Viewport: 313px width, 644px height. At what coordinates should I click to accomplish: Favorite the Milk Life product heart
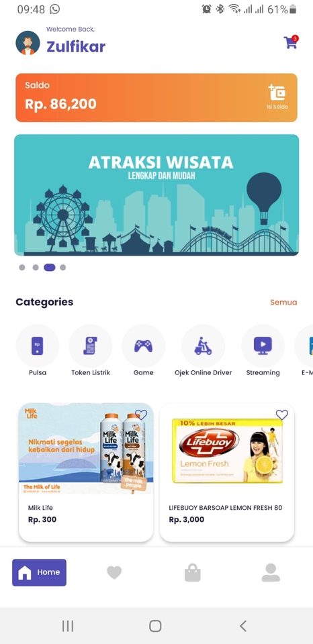[x=141, y=415]
